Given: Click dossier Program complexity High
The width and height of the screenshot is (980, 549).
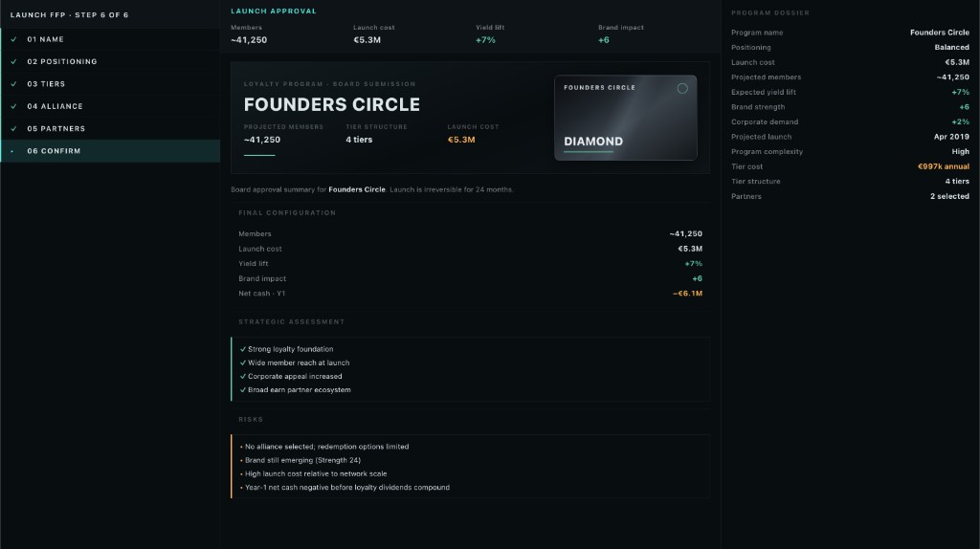Looking at the screenshot, I should pyautogui.click(x=961, y=152).
